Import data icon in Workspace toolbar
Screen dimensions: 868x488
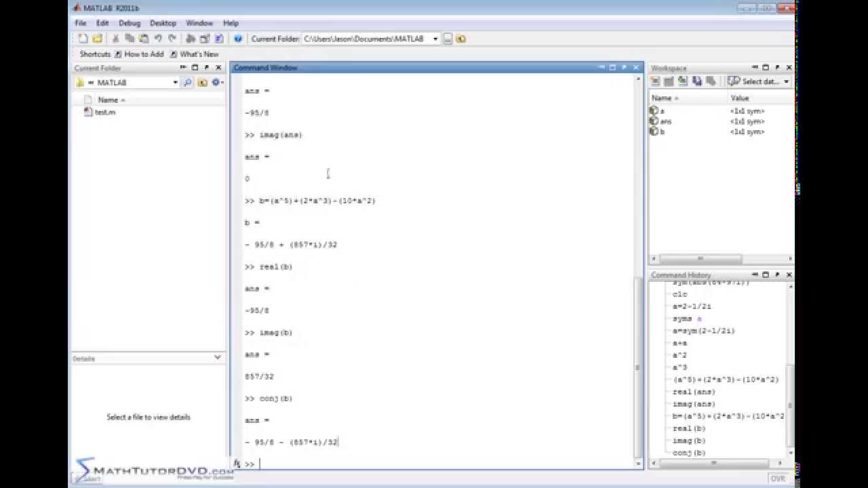click(x=683, y=81)
